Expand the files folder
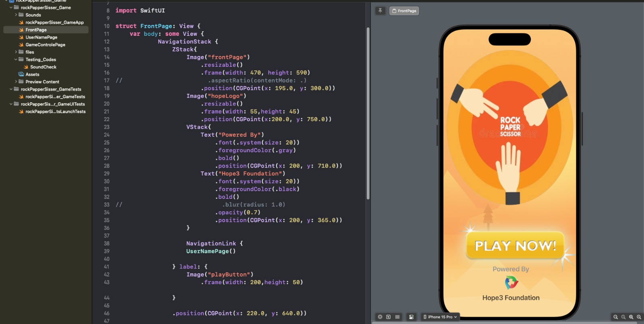This screenshot has height=324, width=644. pos(16,52)
